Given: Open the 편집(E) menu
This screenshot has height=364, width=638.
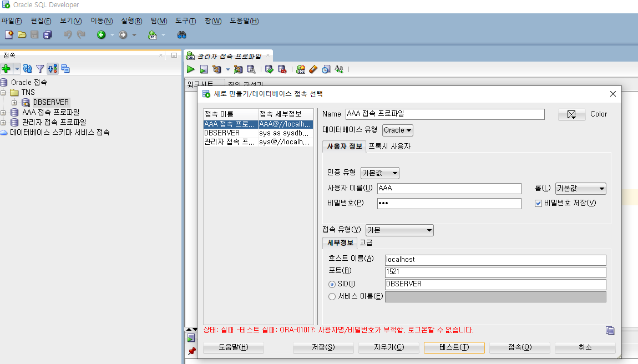Looking at the screenshot, I should click(x=40, y=21).
